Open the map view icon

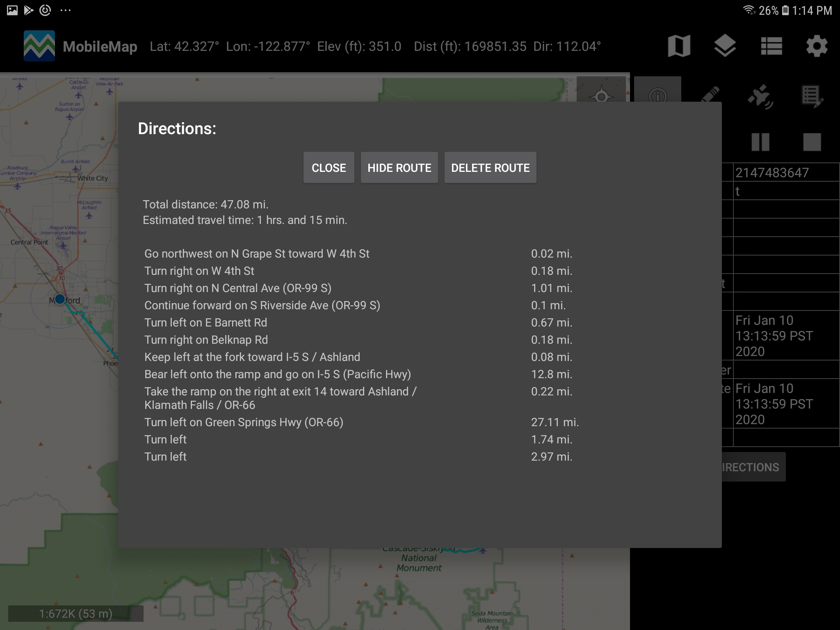pos(679,46)
